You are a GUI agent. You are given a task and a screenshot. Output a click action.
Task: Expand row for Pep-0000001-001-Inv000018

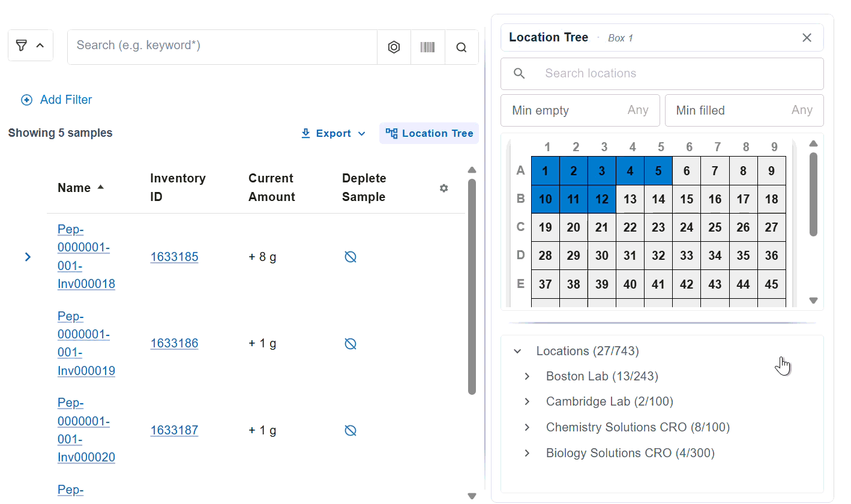[28, 257]
